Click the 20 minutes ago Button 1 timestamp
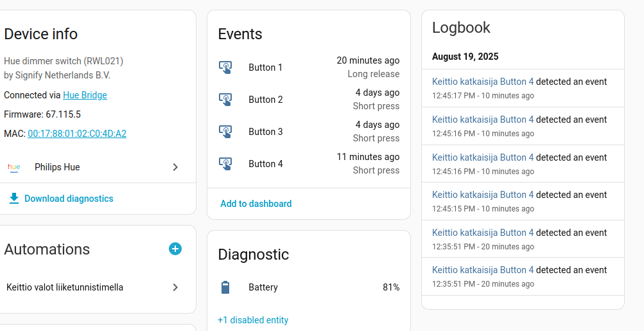The height and width of the screenshot is (331, 644). point(368,60)
